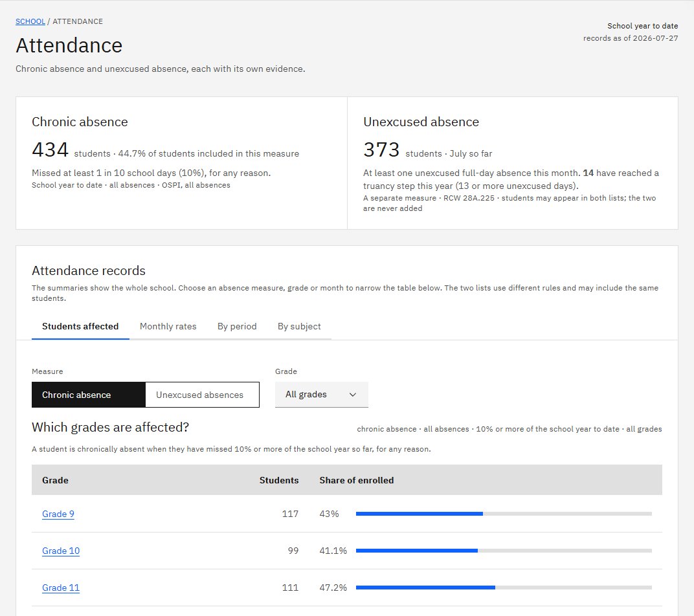Switch to the Students affected tab
Screen dimensions: 694x616
click(x=80, y=326)
